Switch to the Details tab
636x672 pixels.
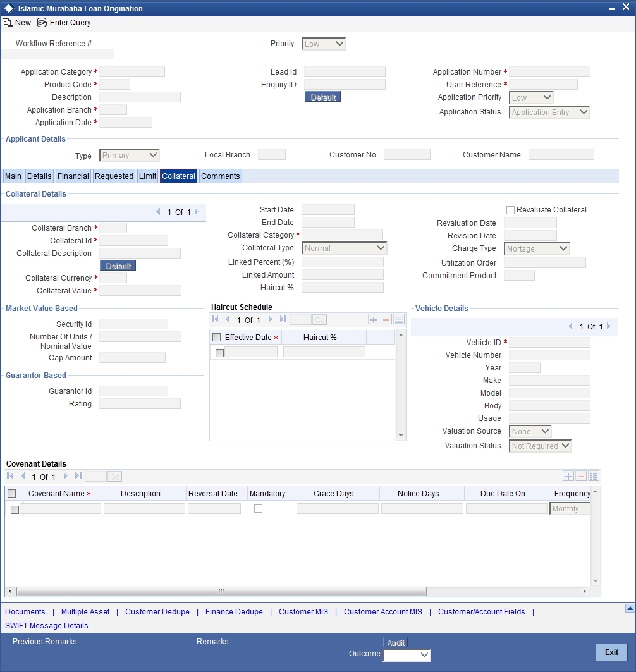(x=39, y=176)
